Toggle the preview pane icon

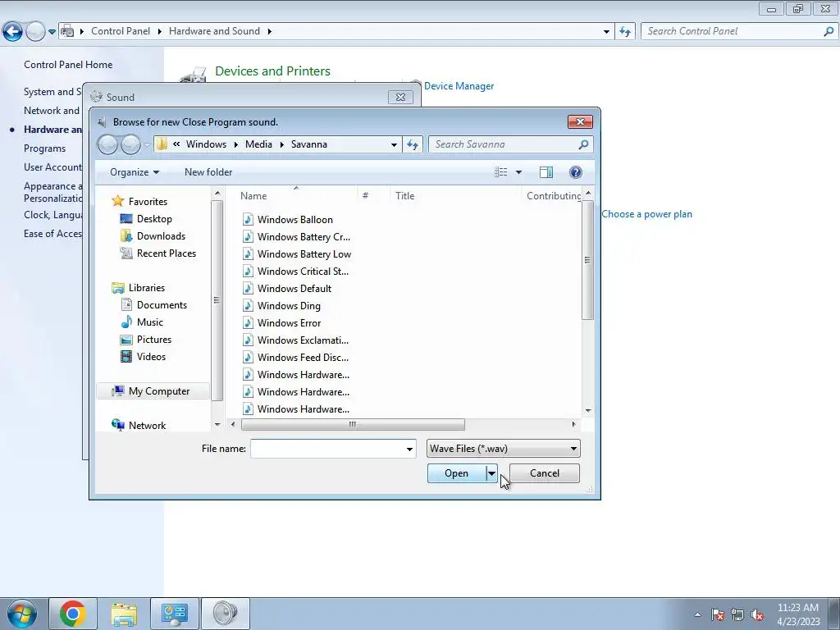(546, 172)
